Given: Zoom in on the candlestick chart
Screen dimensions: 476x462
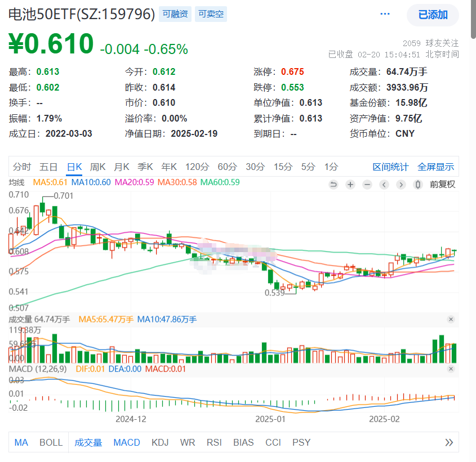Looking at the screenshot, I should point(350,184).
